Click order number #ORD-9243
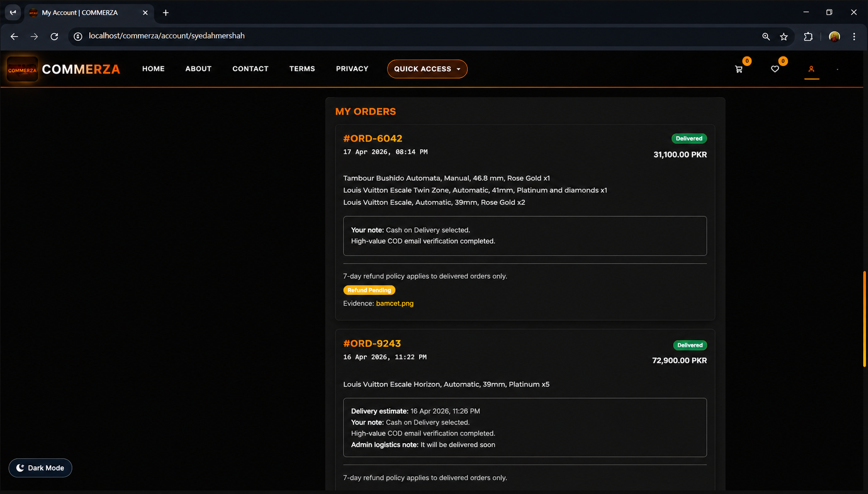868x494 pixels. [x=372, y=344]
